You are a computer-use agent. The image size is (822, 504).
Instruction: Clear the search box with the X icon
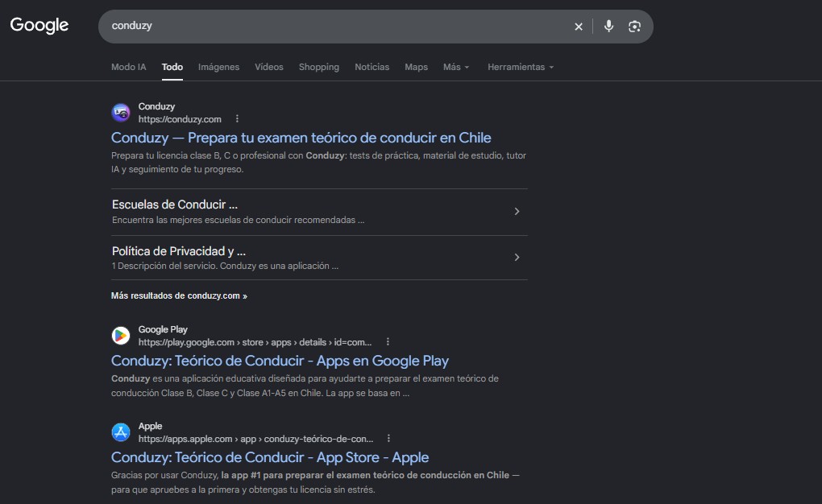pos(579,27)
